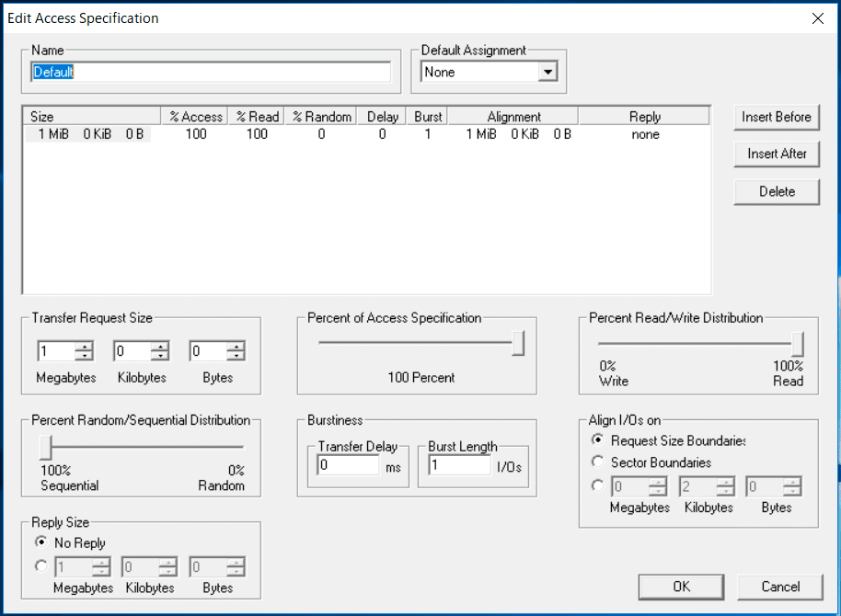This screenshot has height=616, width=841.
Task: Click the Name text field containing Default
Action: coord(211,72)
